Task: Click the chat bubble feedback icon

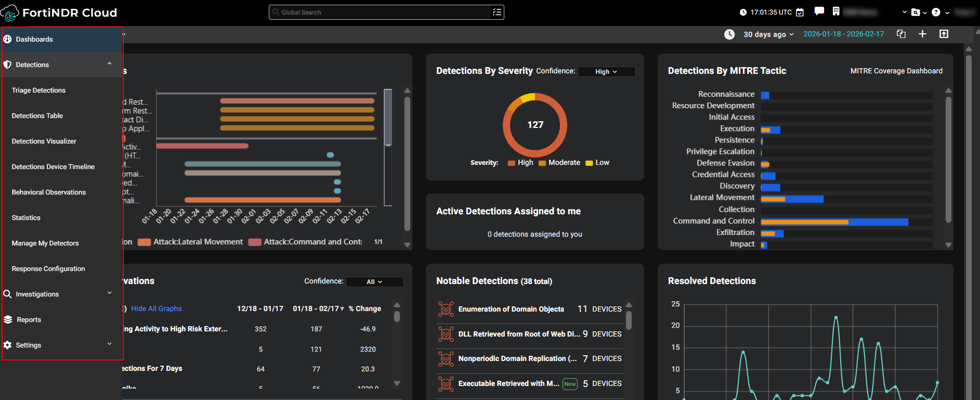Action: 819,11
